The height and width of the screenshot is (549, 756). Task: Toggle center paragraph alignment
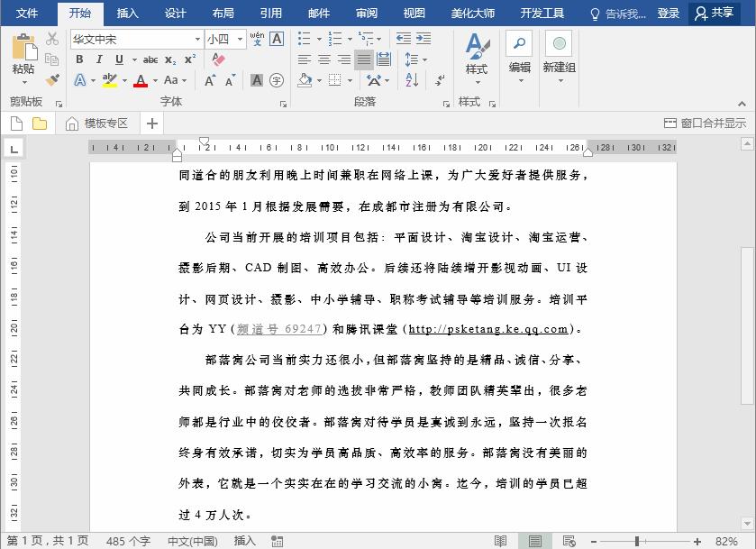(x=324, y=59)
